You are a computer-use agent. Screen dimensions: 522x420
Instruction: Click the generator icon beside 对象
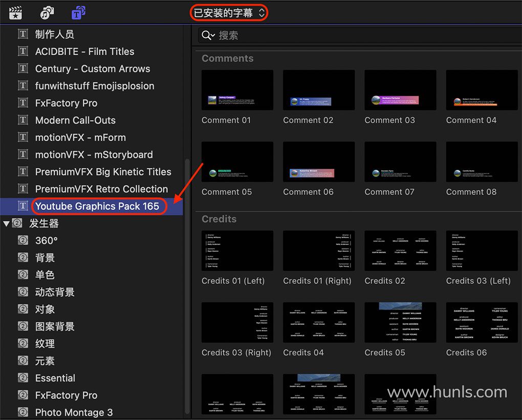[23, 309]
